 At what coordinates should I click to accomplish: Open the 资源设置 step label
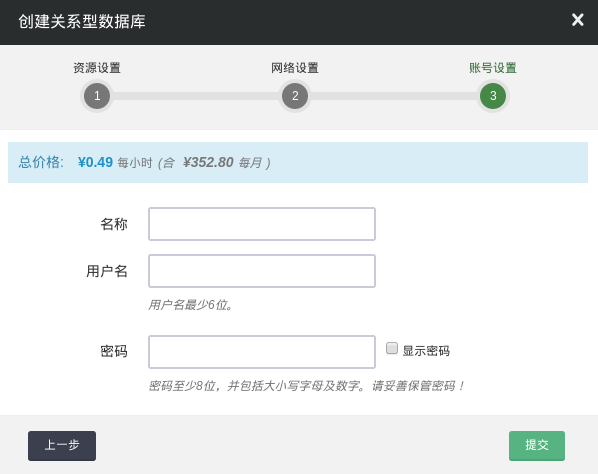click(x=97, y=68)
